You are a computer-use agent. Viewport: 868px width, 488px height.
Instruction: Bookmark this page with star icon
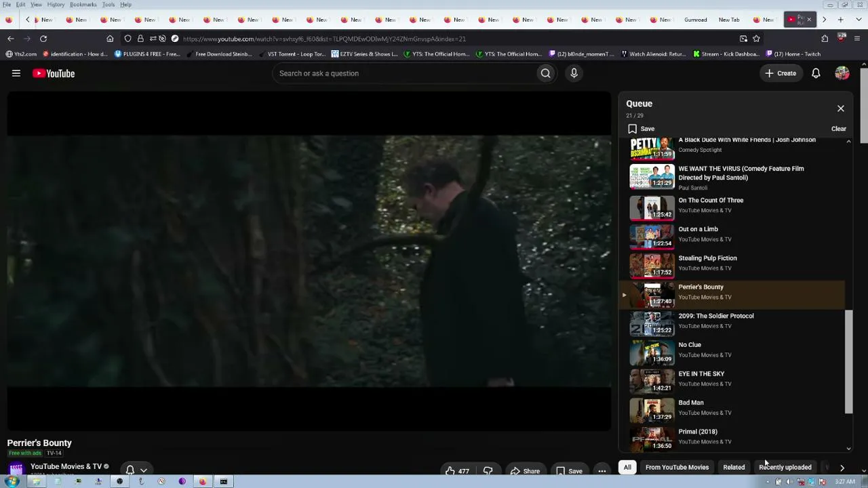[x=756, y=39]
